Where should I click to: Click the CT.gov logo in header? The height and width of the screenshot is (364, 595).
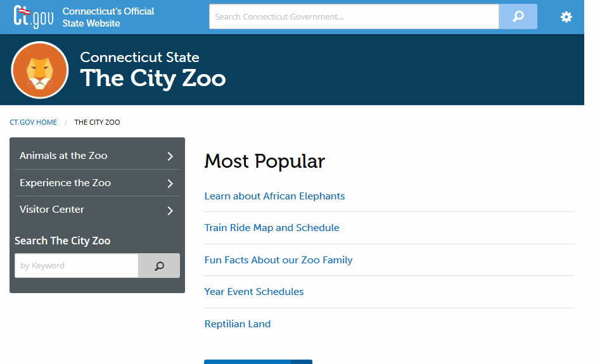34,17
